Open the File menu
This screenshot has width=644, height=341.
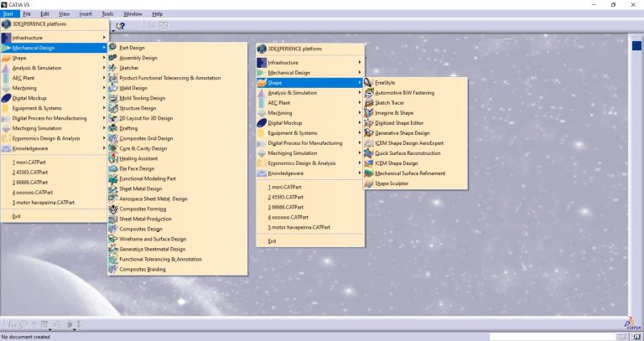(x=27, y=13)
